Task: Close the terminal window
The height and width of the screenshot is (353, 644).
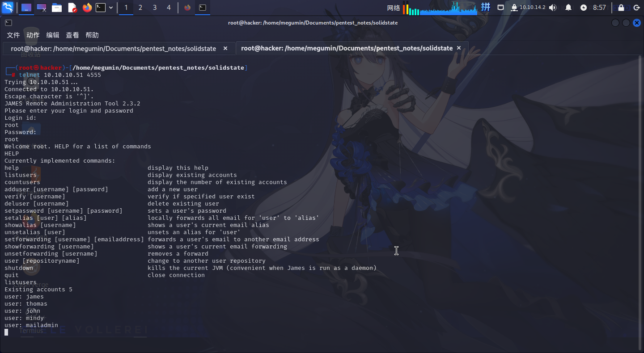Action: click(x=637, y=23)
